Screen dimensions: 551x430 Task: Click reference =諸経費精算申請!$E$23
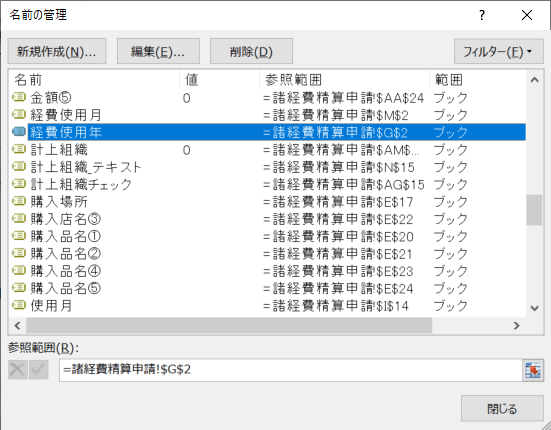point(338,271)
